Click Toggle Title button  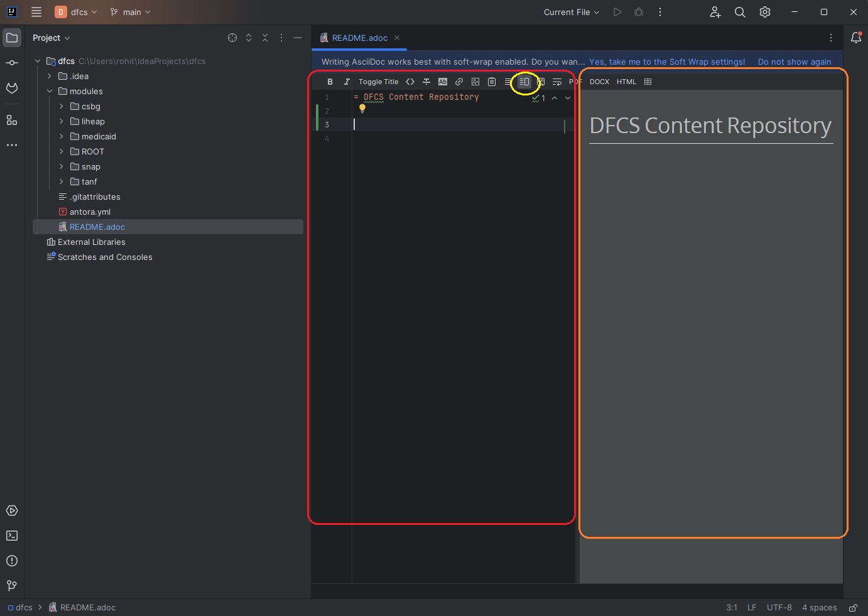tap(378, 82)
